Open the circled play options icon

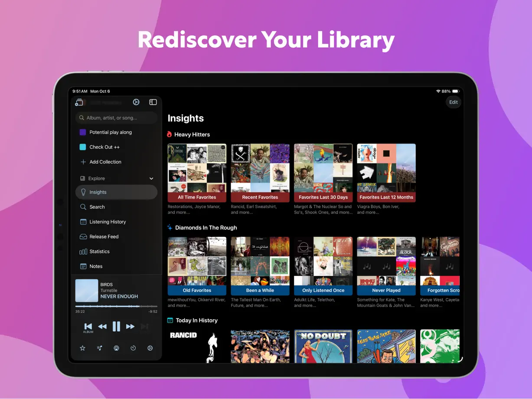coord(150,348)
